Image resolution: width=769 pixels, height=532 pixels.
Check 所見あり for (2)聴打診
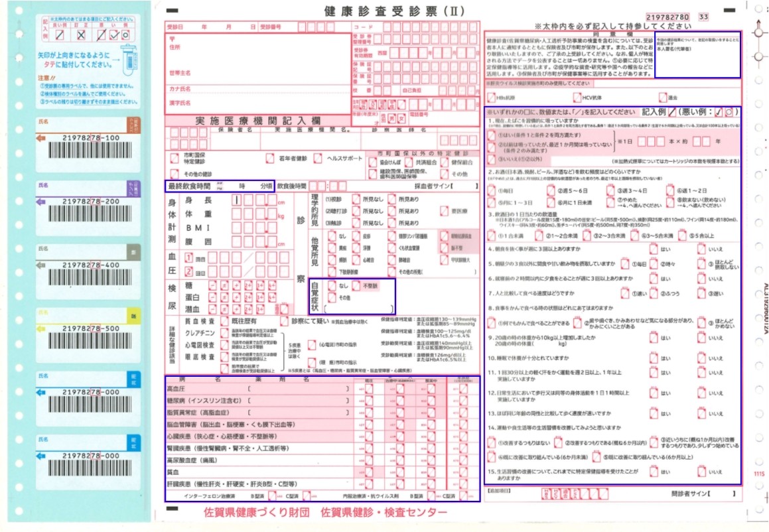tap(391, 211)
